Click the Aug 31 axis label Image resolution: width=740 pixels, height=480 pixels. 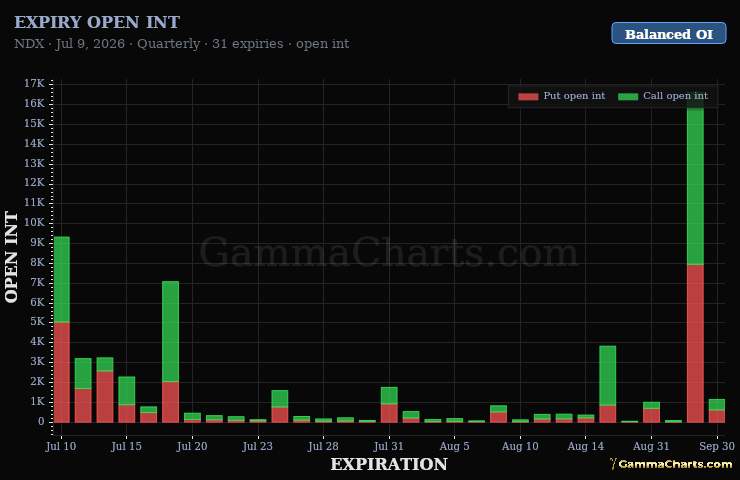(x=651, y=446)
